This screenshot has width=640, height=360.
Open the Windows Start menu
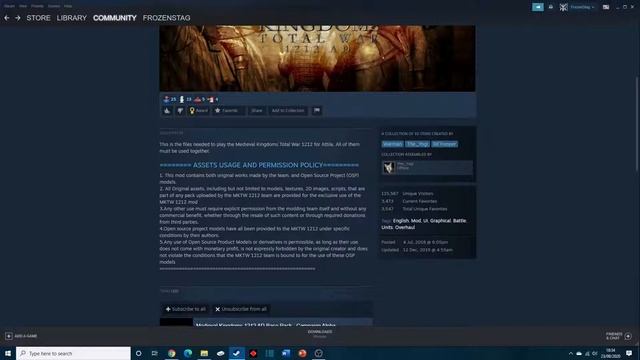[8, 353]
